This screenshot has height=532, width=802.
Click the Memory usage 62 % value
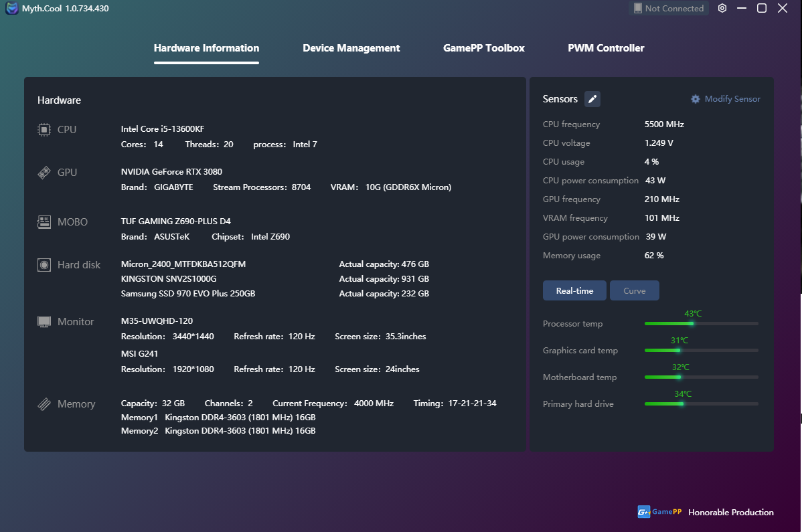653,256
